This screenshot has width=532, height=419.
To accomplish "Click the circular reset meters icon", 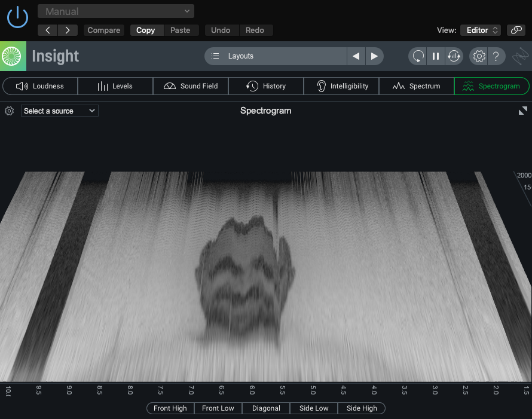I will (x=418, y=56).
